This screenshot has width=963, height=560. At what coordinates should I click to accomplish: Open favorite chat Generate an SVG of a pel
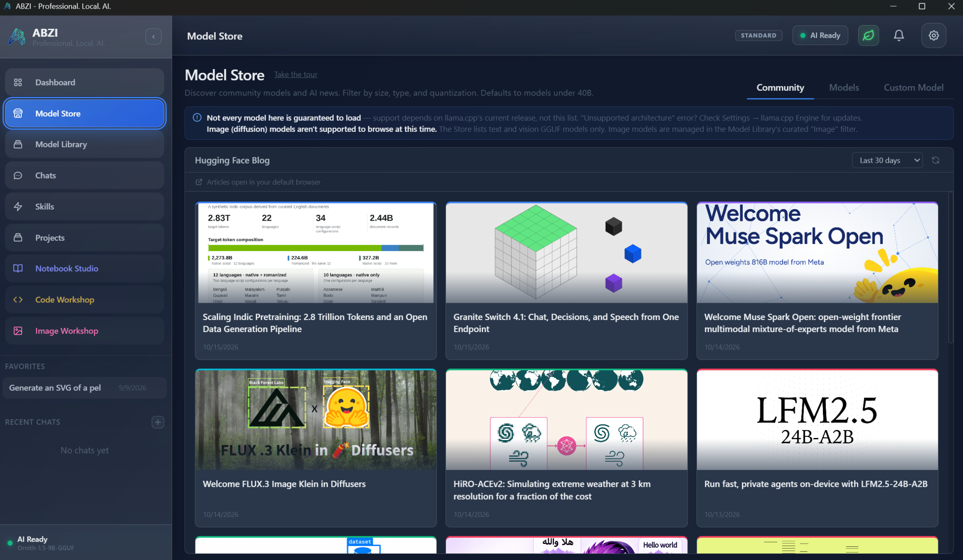tap(84, 388)
